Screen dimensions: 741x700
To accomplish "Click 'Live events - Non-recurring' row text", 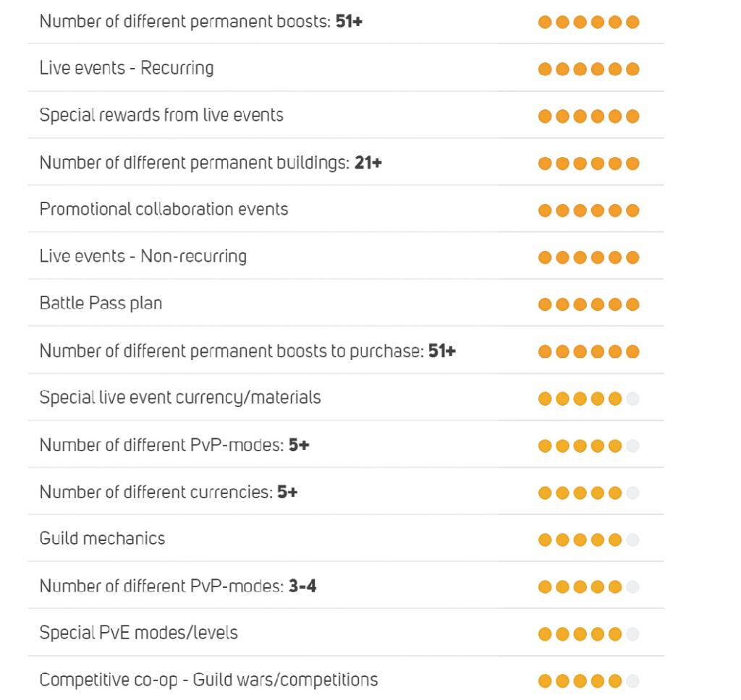I will tap(143, 256).
